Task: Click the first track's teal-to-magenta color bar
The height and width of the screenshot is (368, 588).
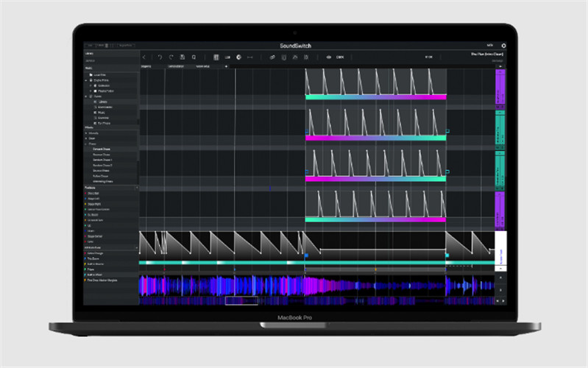Action: [376, 97]
